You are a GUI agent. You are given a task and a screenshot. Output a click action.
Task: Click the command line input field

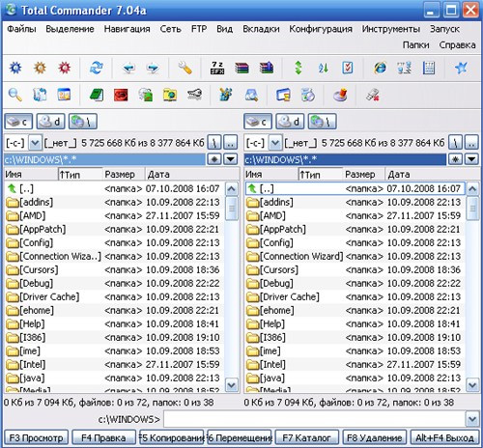point(314,419)
